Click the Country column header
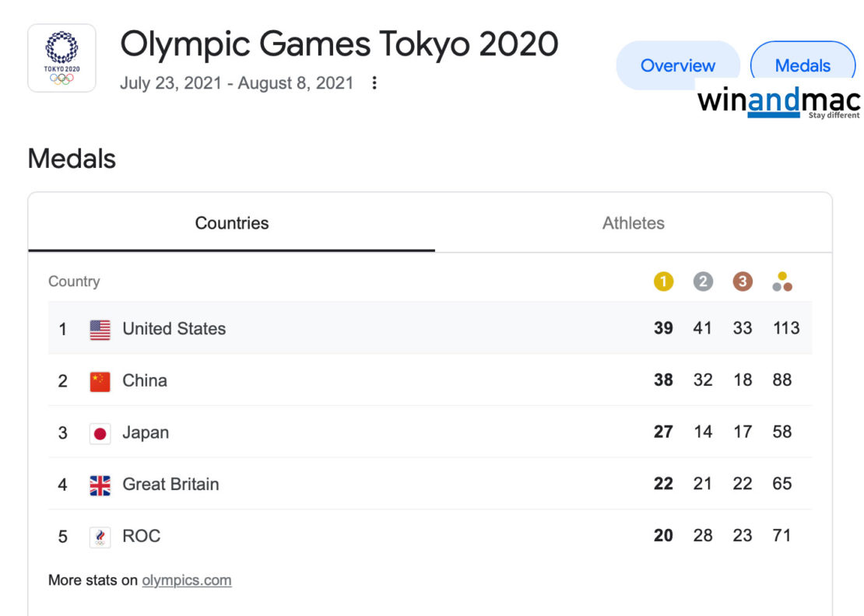The width and height of the screenshot is (864, 616). [x=74, y=282]
